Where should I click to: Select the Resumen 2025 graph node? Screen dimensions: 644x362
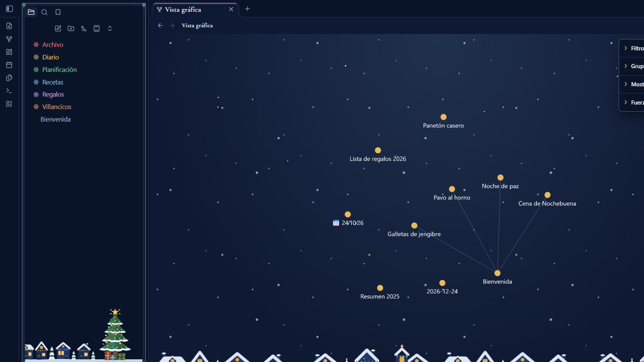(380, 288)
